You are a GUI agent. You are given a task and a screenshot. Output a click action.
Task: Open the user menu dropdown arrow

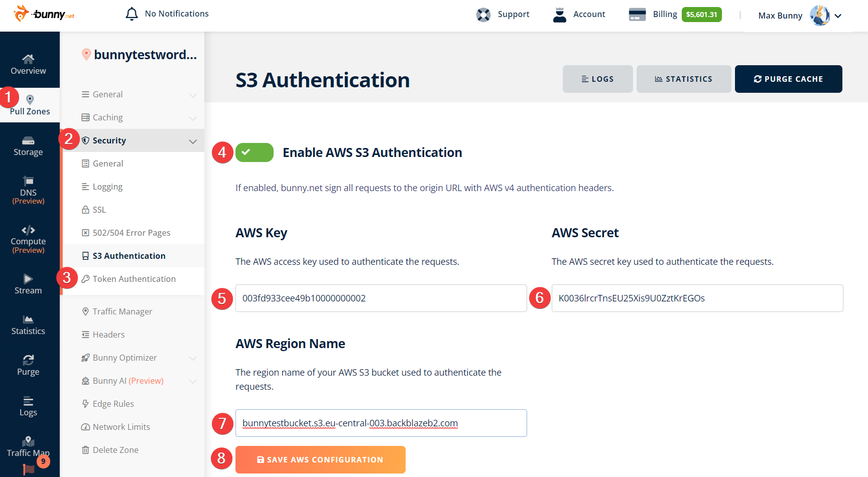(x=838, y=16)
